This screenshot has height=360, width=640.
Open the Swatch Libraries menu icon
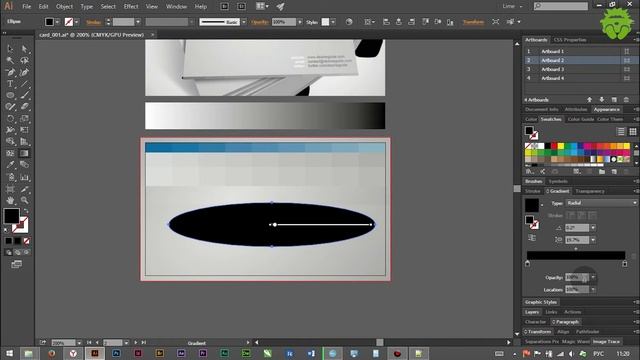530,171
